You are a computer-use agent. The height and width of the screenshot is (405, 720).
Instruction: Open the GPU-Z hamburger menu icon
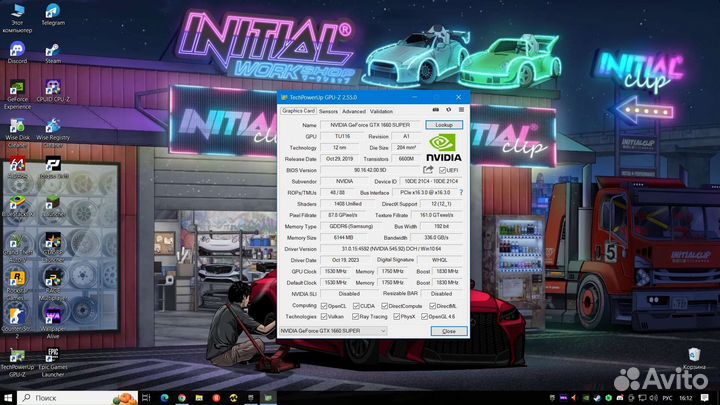(461, 110)
